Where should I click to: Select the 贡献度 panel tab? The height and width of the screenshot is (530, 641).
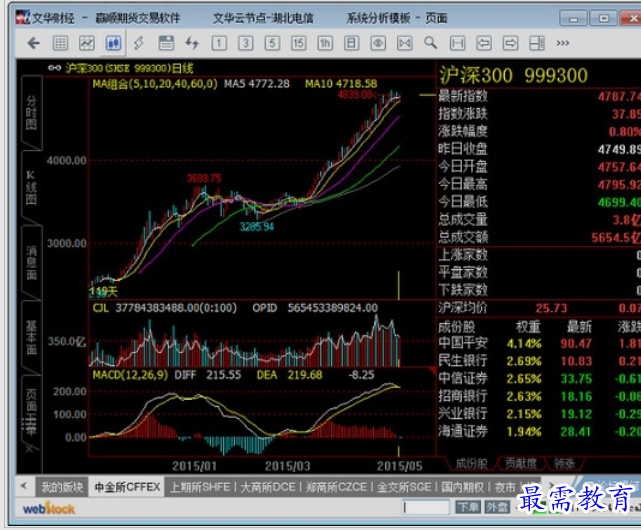[521, 464]
